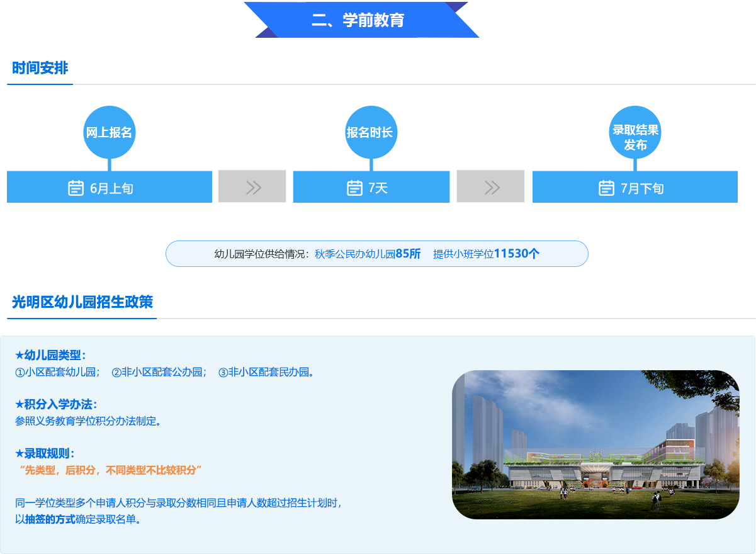
Task: Select the 报名时长 circle badge
Action: click(371, 133)
